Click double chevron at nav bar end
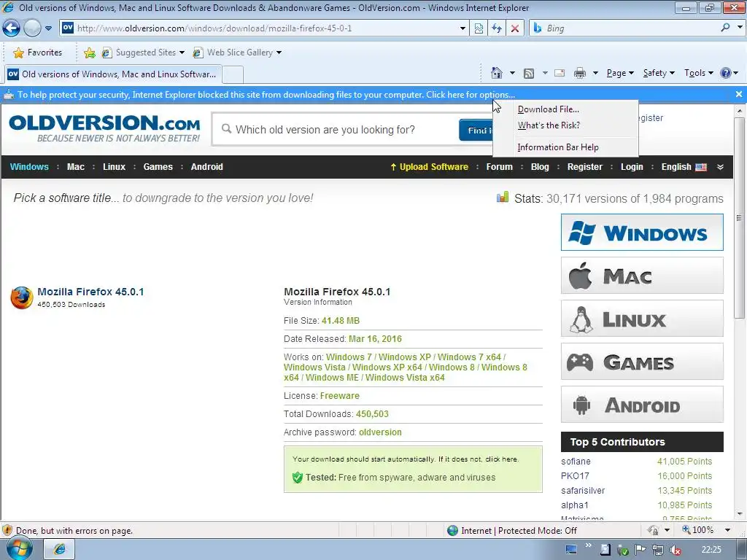 [x=720, y=167]
